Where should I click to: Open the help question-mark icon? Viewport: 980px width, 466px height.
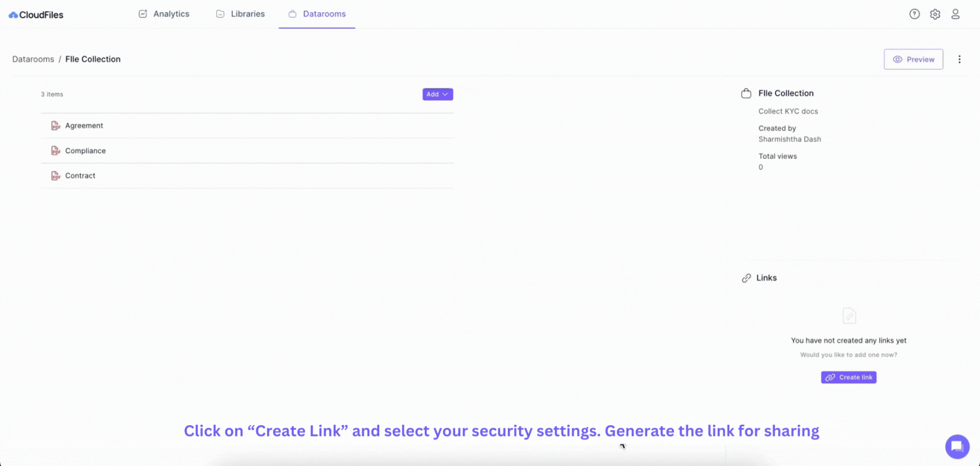point(914,14)
